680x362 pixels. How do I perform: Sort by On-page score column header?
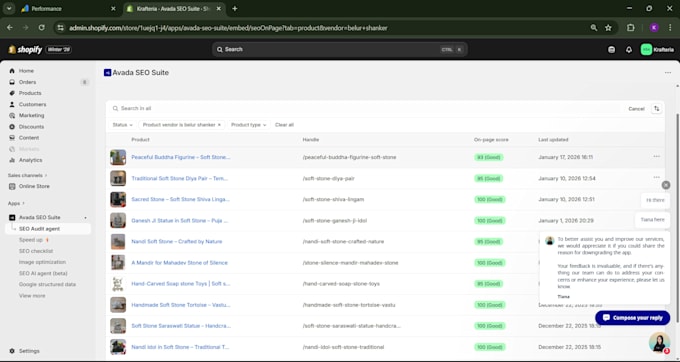pos(491,140)
